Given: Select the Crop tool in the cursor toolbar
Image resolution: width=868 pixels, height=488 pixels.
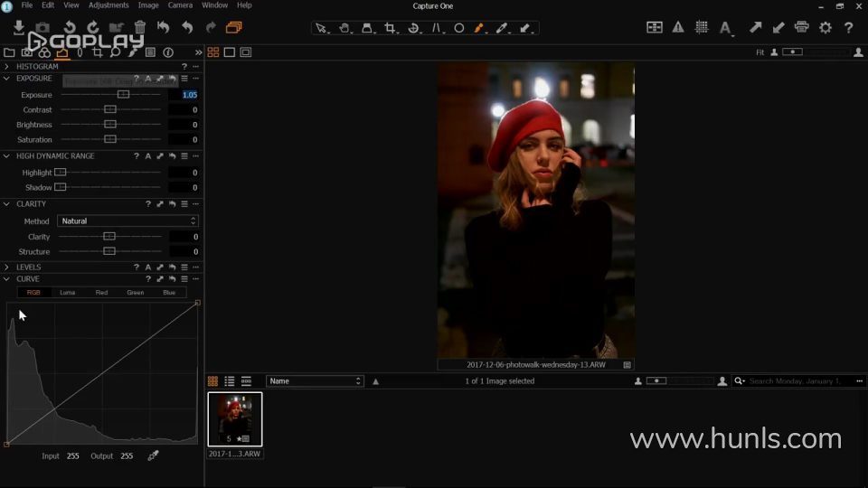Looking at the screenshot, I should [x=390, y=28].
